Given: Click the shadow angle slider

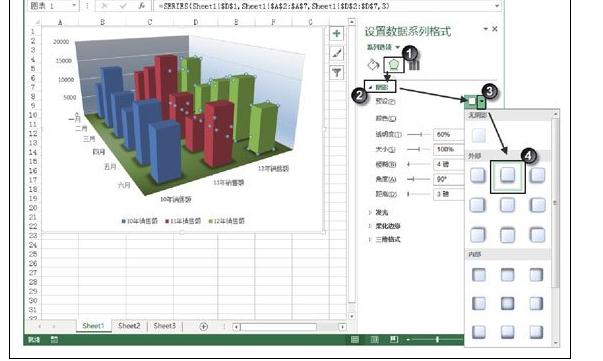Looking at the screenshot, I should [x=418, y=179].
